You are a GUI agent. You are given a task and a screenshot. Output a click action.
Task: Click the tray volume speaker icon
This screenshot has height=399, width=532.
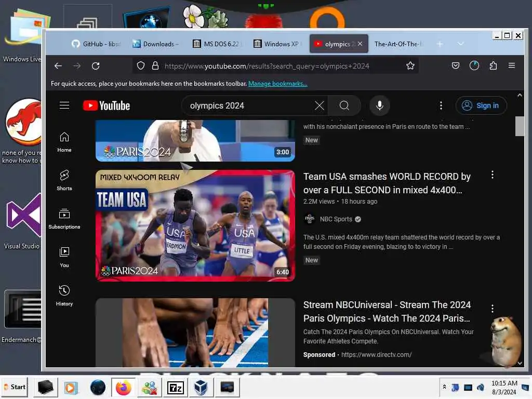481,387
